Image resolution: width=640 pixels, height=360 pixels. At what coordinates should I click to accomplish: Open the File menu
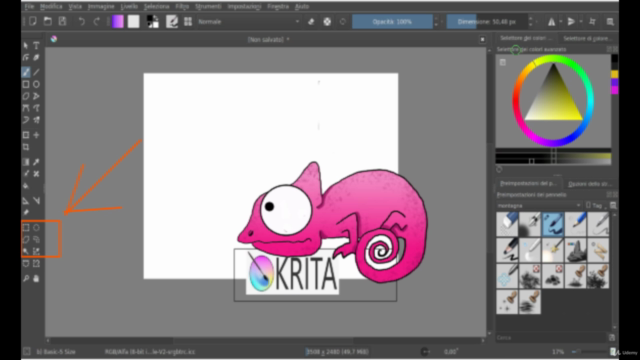[29, 7]
